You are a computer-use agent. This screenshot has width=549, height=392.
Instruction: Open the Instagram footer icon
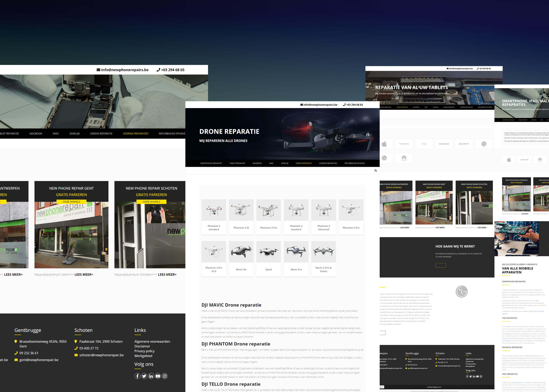point(164,376)
